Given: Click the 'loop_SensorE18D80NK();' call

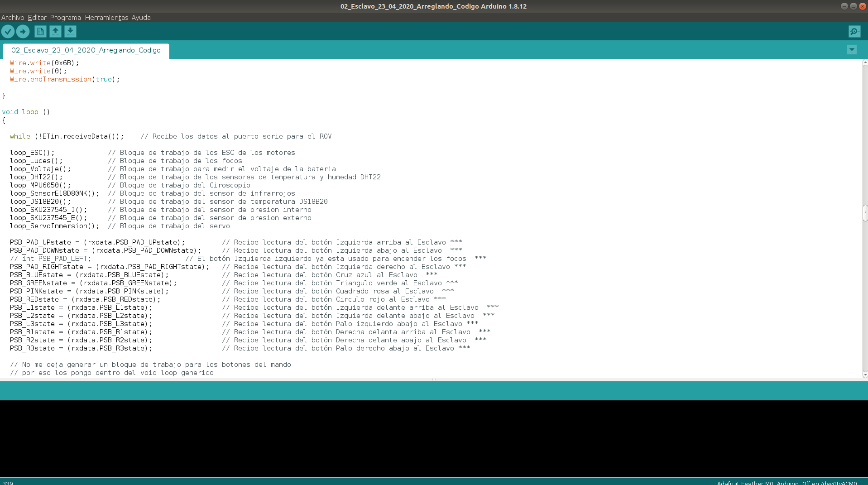Looking at the screenshot, I should point(54,193).
